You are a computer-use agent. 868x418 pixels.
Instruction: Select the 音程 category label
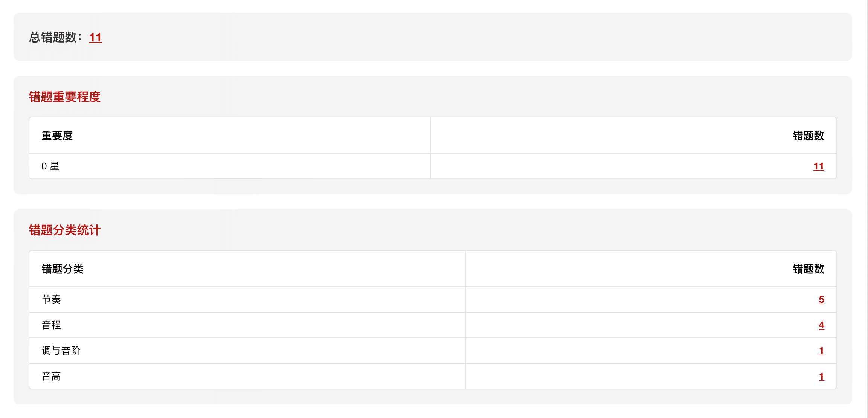(x=51, y=325)
